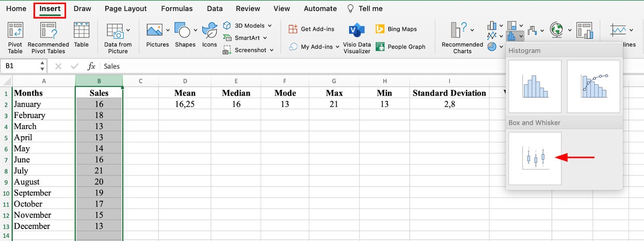Insert a Table from the ribbon

coord(81,31)
